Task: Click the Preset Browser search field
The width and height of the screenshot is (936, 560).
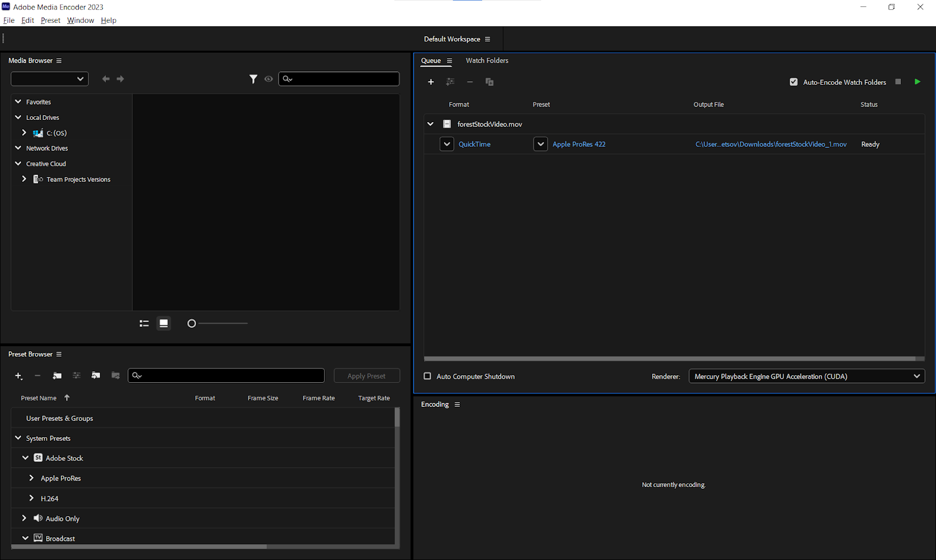Action: click(226, 375)
